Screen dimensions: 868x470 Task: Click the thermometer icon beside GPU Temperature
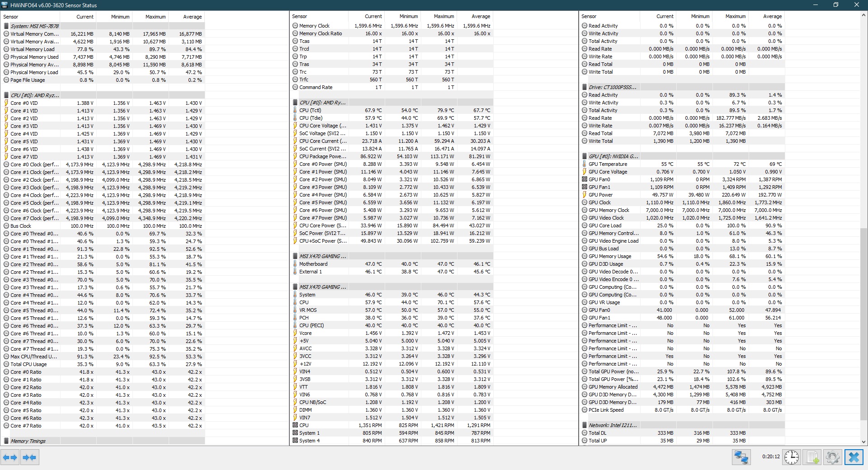[x=585, y=164]
